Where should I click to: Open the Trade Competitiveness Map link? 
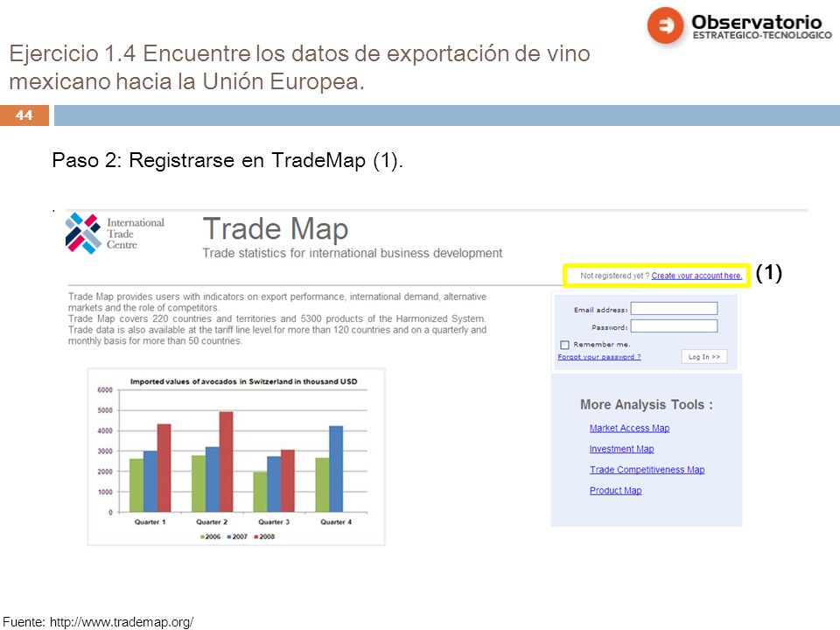point(647,470)
